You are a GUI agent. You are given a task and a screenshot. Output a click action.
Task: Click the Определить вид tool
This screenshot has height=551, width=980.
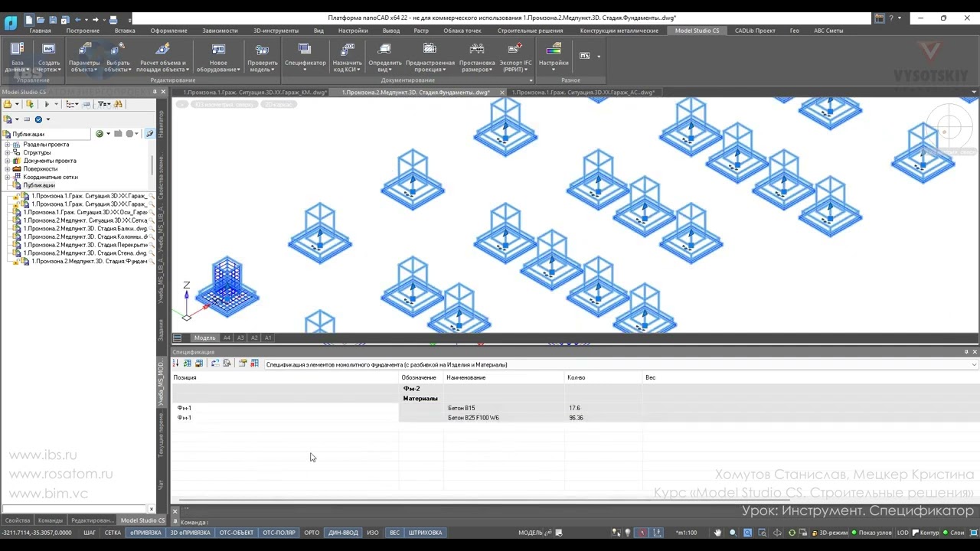(384, 57)
